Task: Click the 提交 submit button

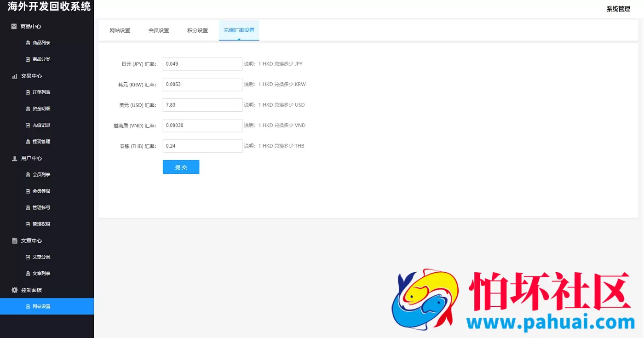Action: [181, 167]
